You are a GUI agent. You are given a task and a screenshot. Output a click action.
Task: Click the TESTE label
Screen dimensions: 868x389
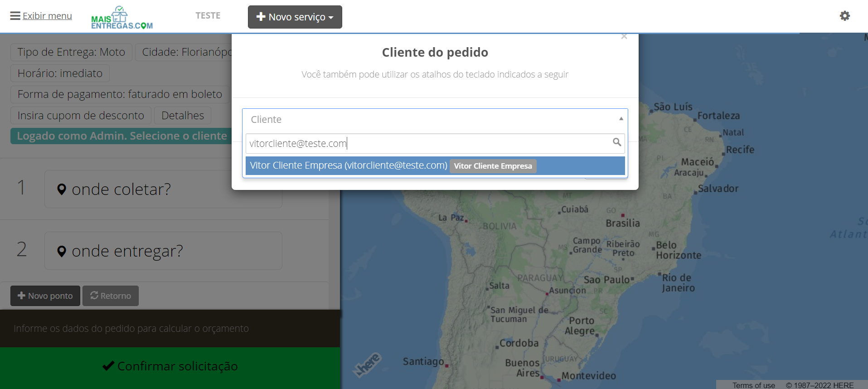point(208,15)
